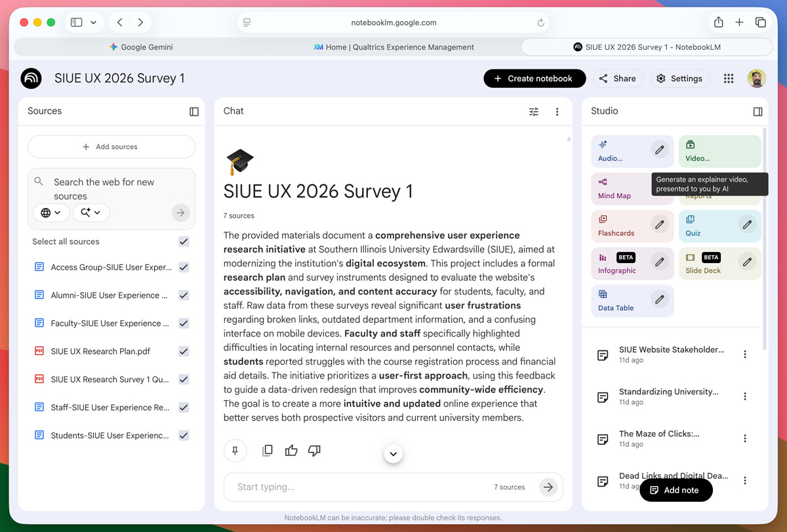Switch to the Google Gemini tab
This screenshot has width=787, height=532.
click(140, 47)
